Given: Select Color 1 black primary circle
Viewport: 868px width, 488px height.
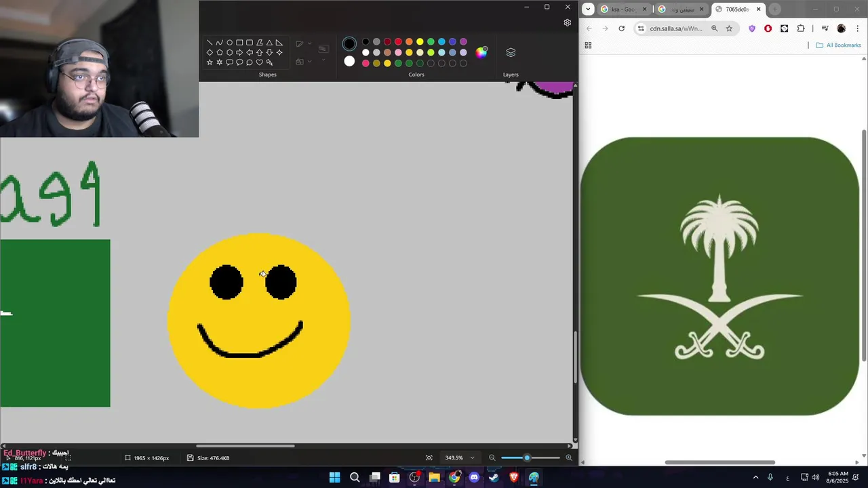Looking at the screenshot, I should 349,44.
